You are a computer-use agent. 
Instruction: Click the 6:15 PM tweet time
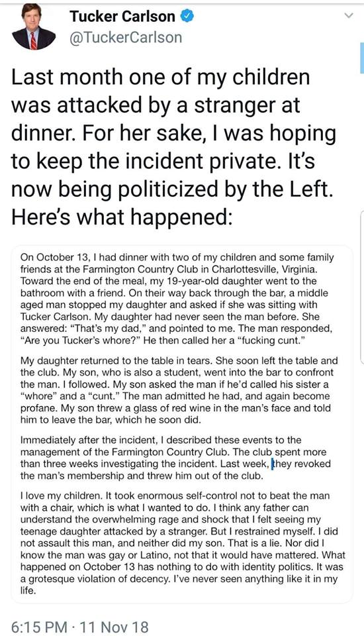click(x=38, y=627)
